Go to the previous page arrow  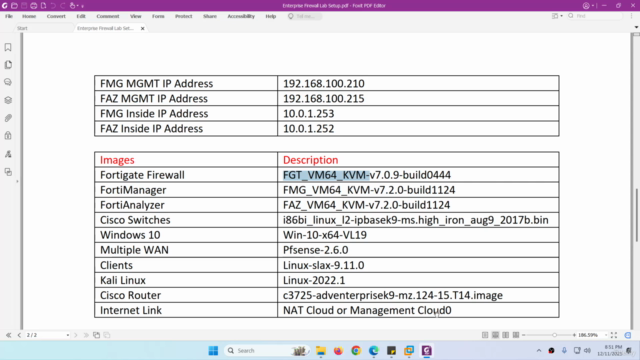coord(19,335)
